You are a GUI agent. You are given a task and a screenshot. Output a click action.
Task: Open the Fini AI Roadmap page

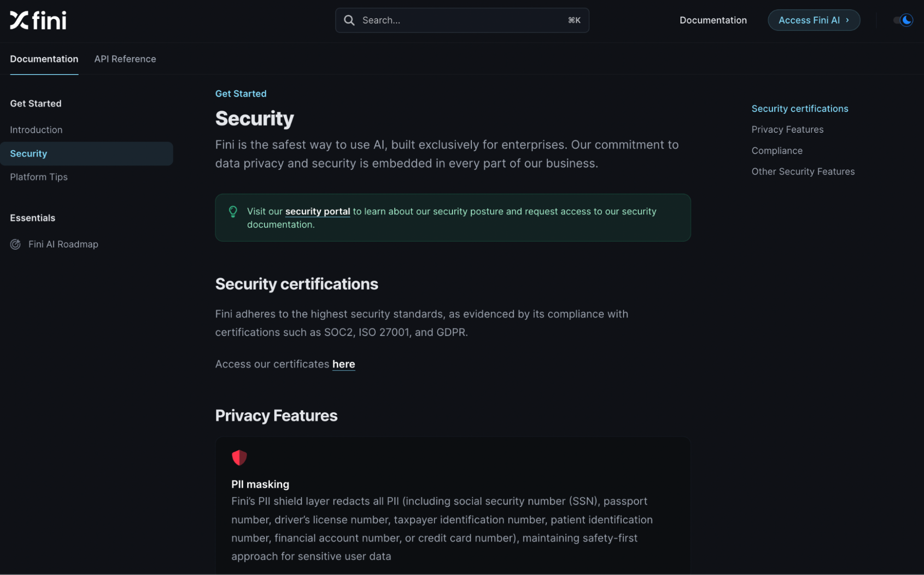(x=63, y=244)
